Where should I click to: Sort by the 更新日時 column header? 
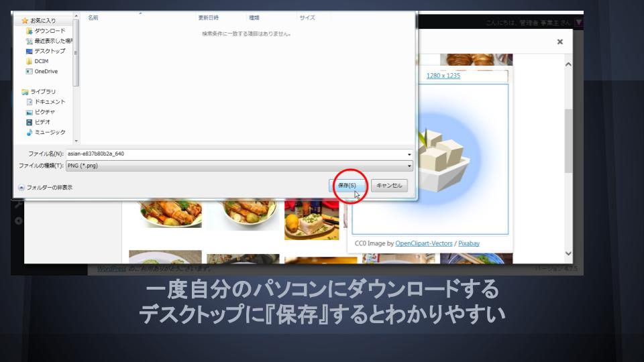tap(208, 17)
